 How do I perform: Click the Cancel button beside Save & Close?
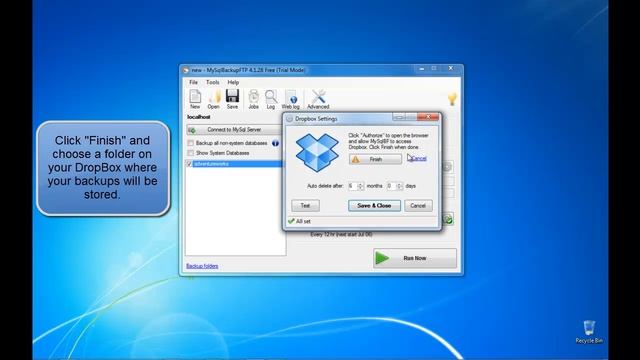tap(418, 206)
